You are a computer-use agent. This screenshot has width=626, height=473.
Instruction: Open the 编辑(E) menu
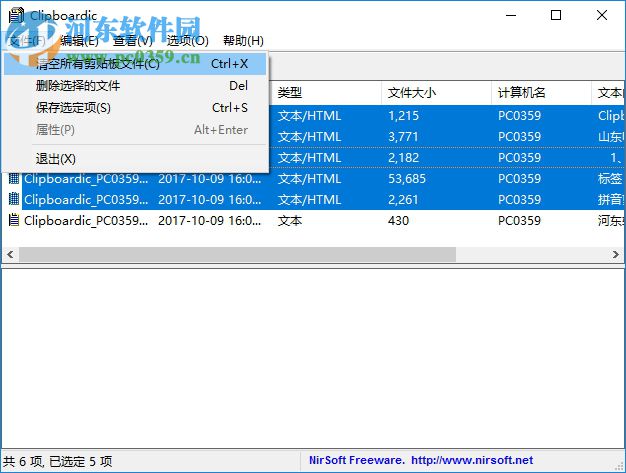(x=79, y=40)
